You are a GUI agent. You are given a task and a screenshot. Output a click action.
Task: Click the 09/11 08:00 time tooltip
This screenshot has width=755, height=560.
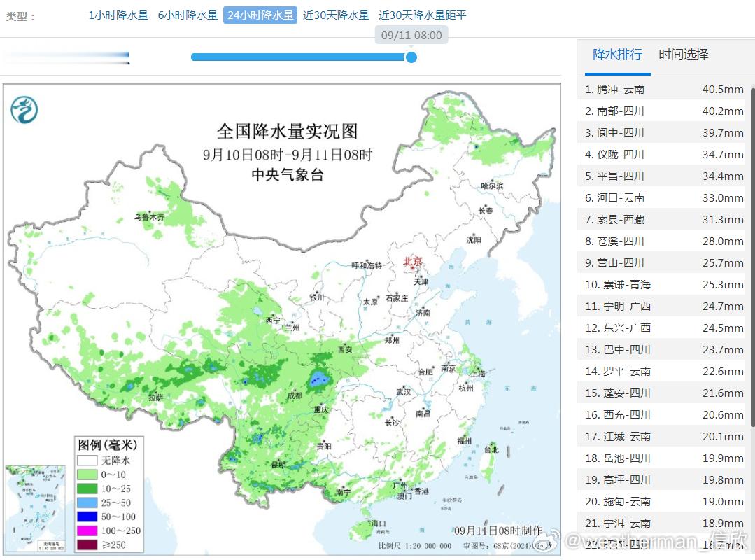pyautogui.click(x=411, y=35)
